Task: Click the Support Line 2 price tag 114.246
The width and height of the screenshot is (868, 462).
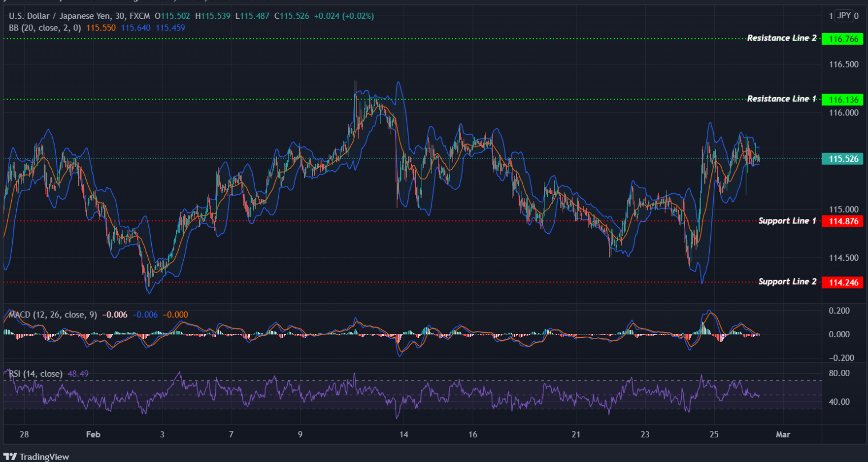Action: [x=843, y=282]
